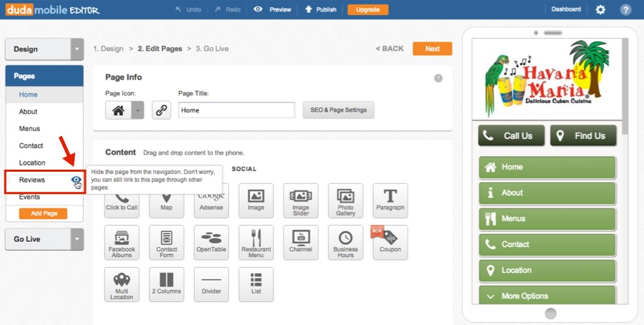Open the Dashboard link
Image resolution: width=644 pixels, height=325 pixels.
click(x=566, y=9)
